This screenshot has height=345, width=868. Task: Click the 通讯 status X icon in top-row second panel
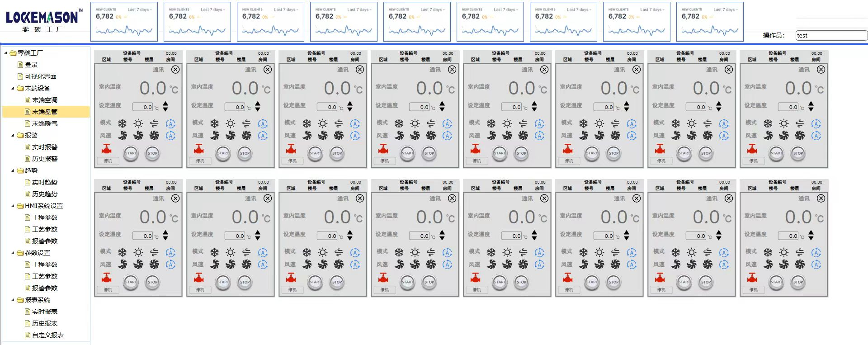point(268,70)
